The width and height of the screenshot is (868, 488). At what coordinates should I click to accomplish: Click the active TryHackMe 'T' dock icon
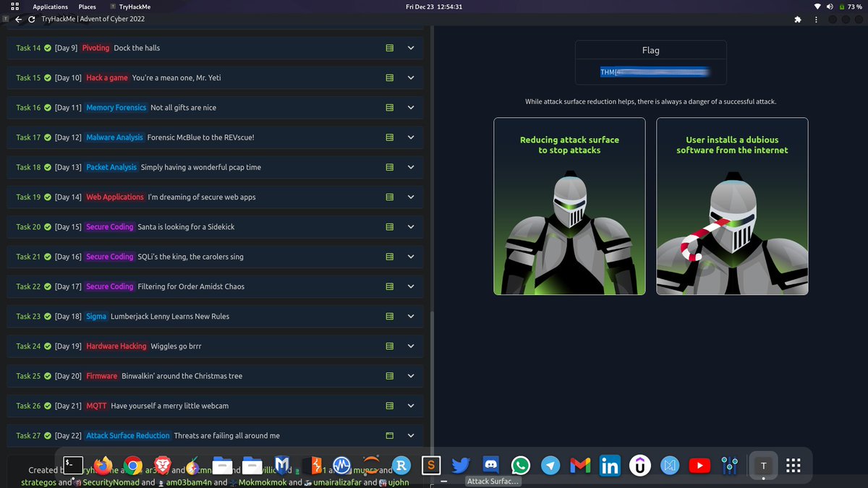tap(763, 466)
